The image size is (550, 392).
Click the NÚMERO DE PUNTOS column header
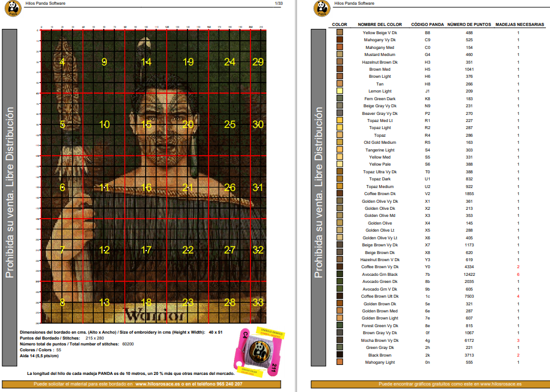(469, 25)
